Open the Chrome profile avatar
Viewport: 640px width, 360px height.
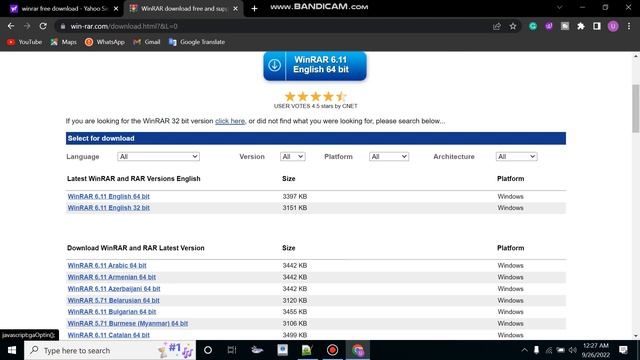613,27
